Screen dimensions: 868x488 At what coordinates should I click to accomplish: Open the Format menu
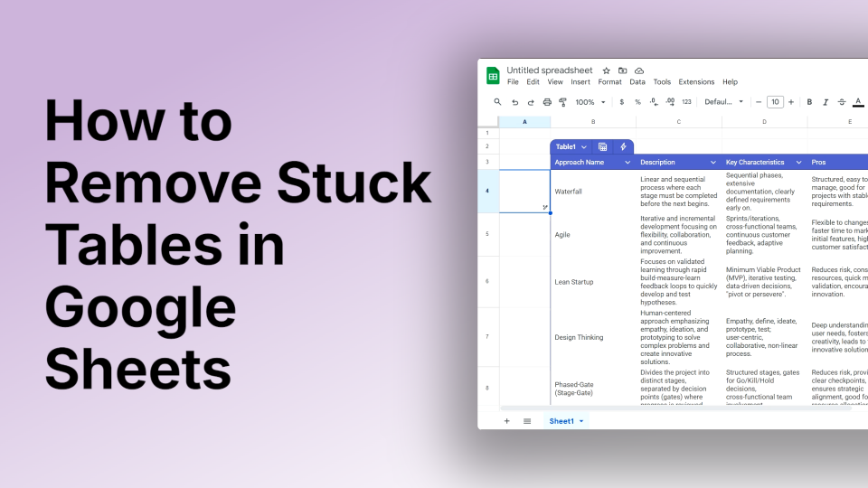tap(609, 82)
